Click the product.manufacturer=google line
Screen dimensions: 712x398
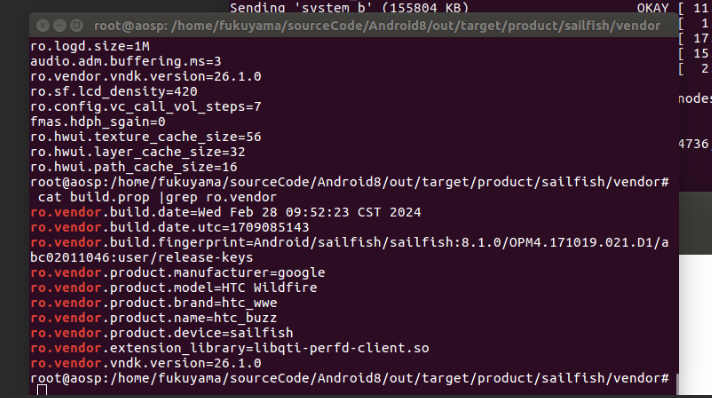178,273
